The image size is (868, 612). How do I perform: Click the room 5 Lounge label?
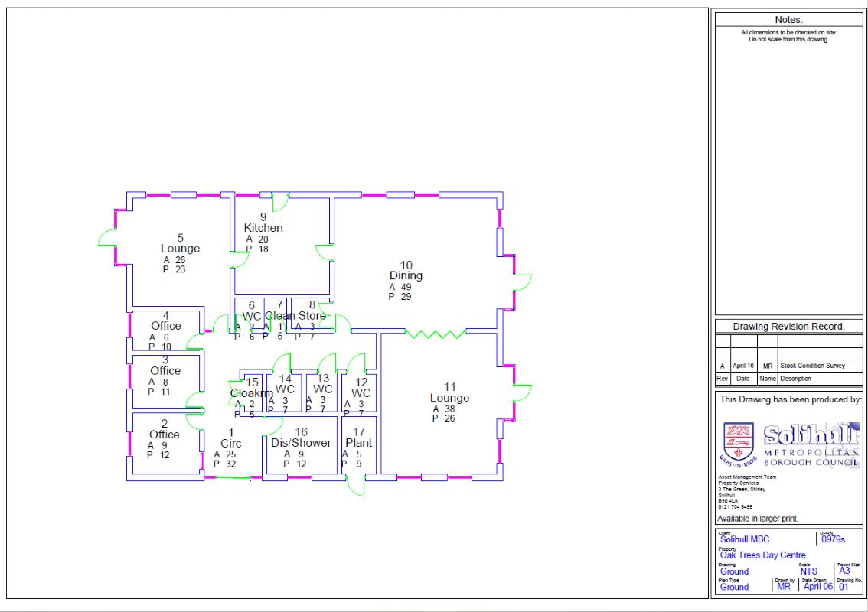[180, 243]
